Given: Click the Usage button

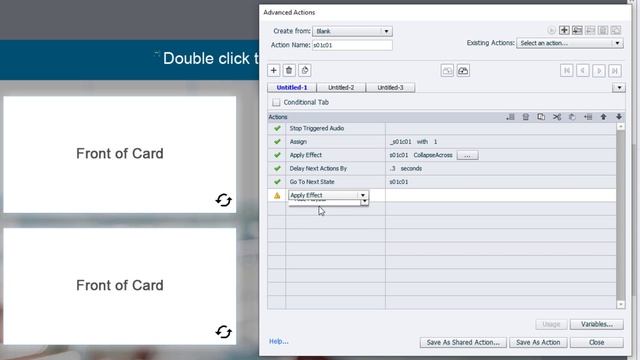Looking at the screenshot, I should (551, 324).
